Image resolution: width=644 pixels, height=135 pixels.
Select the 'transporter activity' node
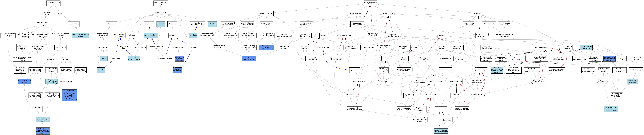[46, 14]
